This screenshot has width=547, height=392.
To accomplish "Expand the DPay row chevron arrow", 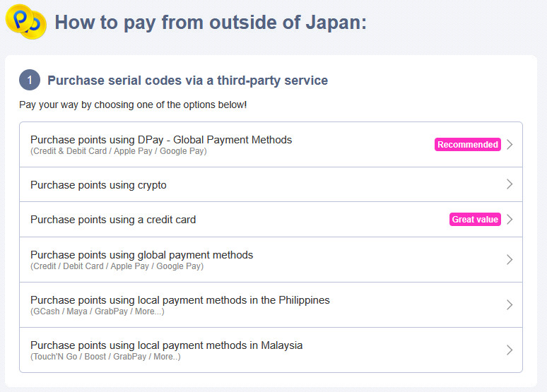I will pos(510,145).
